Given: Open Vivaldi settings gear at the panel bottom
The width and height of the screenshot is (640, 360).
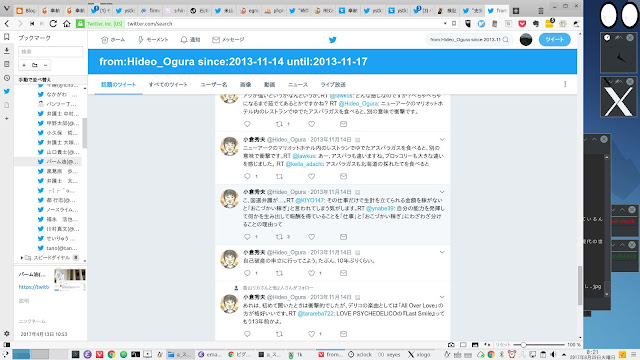Looking at the screenshot, I should [7, 333].
